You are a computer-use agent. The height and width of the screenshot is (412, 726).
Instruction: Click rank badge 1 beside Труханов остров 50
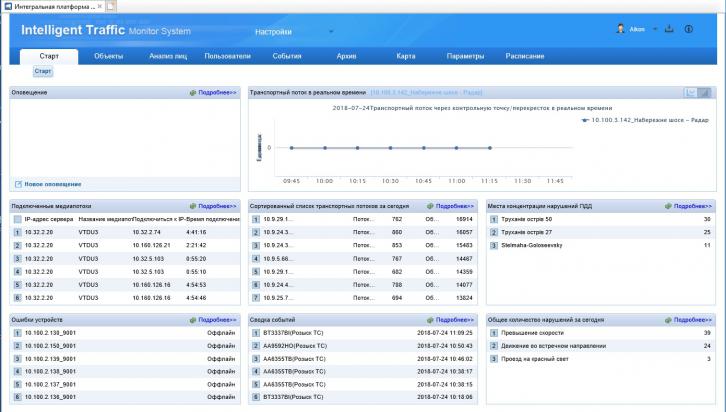coord(492,218)
